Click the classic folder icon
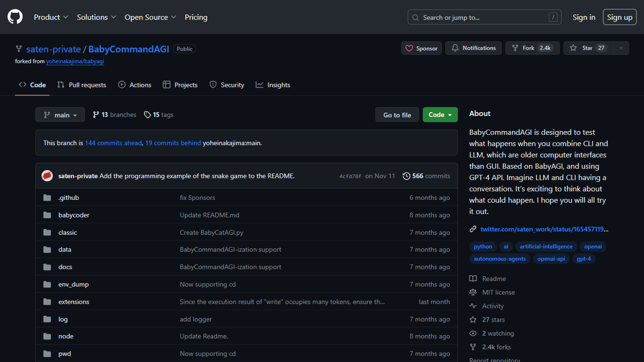 point(47,233)
